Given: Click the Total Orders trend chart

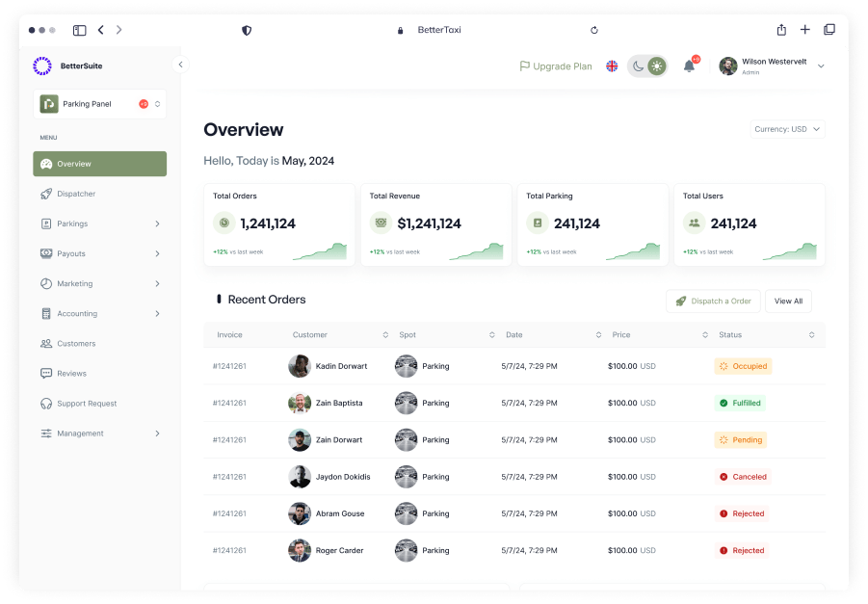Looking at the screenshot, I should [x=319, y=252].
